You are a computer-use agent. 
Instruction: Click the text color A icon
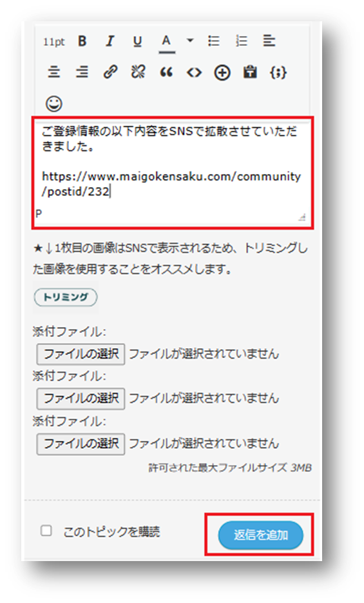(x=166, y=41)
